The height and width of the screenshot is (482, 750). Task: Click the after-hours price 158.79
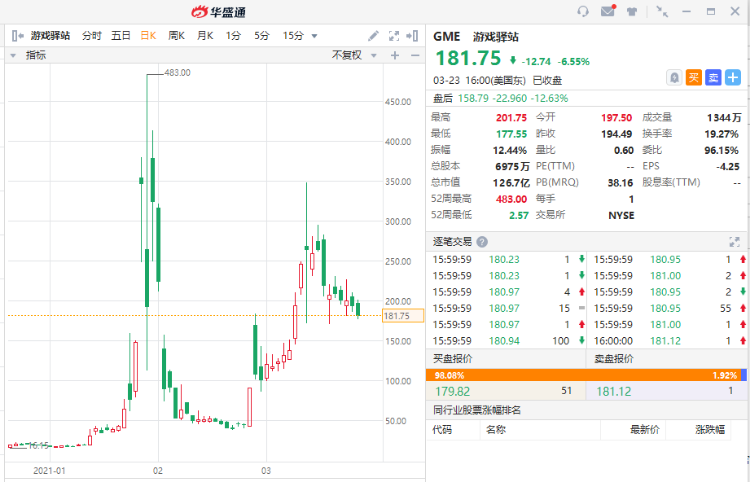[473, 99]
